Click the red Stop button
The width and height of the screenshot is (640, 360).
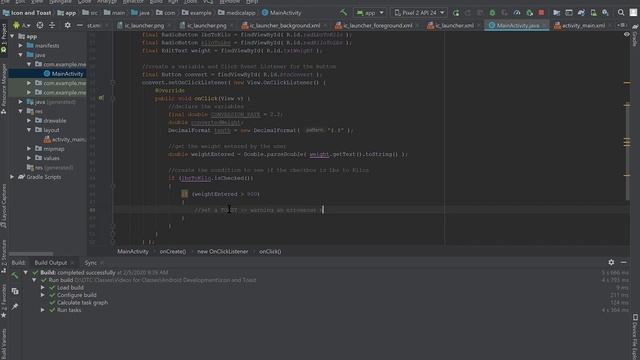[541, 13]
